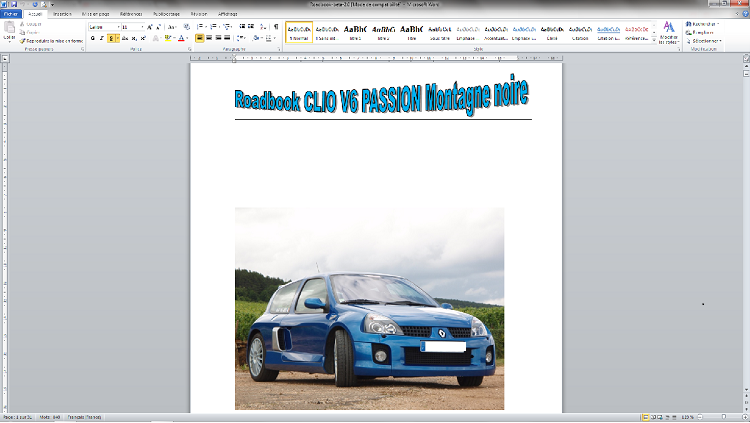The height and width of the screenshot is (423, 750).
Task: Apply the Titre 1 style
Action: pos(355,32)
